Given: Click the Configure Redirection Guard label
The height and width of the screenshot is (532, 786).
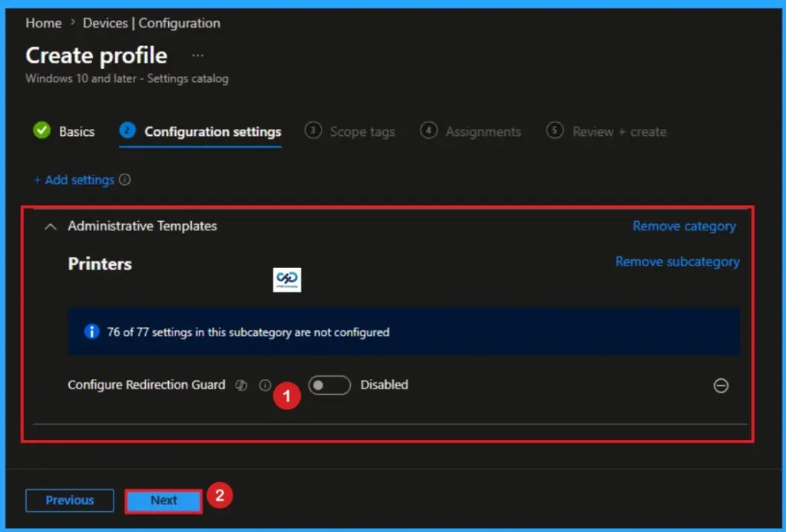Looking at the screenshot, I should pos(147,385).
